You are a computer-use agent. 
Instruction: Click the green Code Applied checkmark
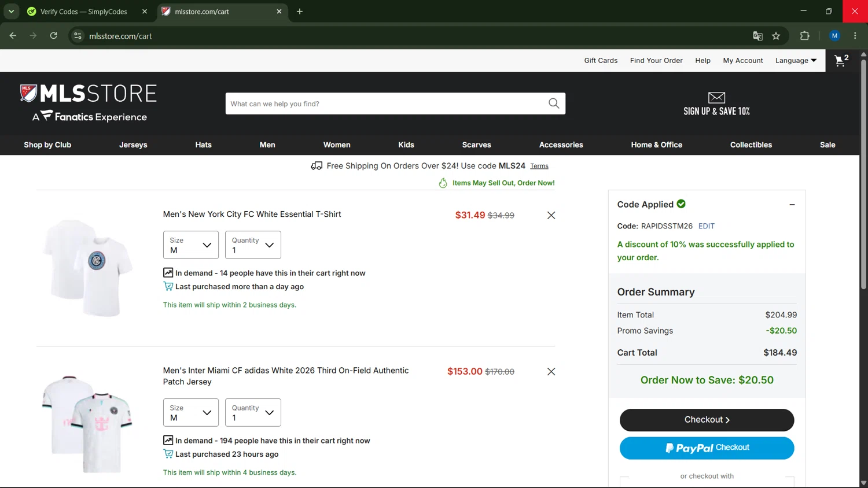[x=681, y=204]
